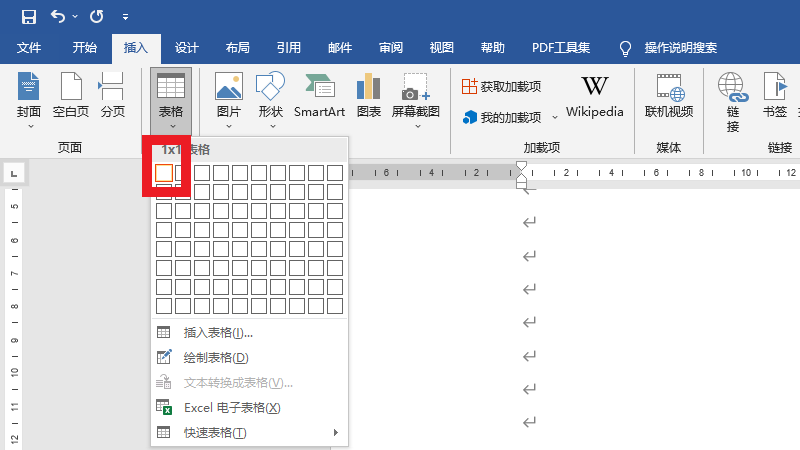The height and width of the screenshot is (450, 800).
Task: Click the tab stop selector at ruler corner
Action: pyautogui.click(x=14, y=174)
